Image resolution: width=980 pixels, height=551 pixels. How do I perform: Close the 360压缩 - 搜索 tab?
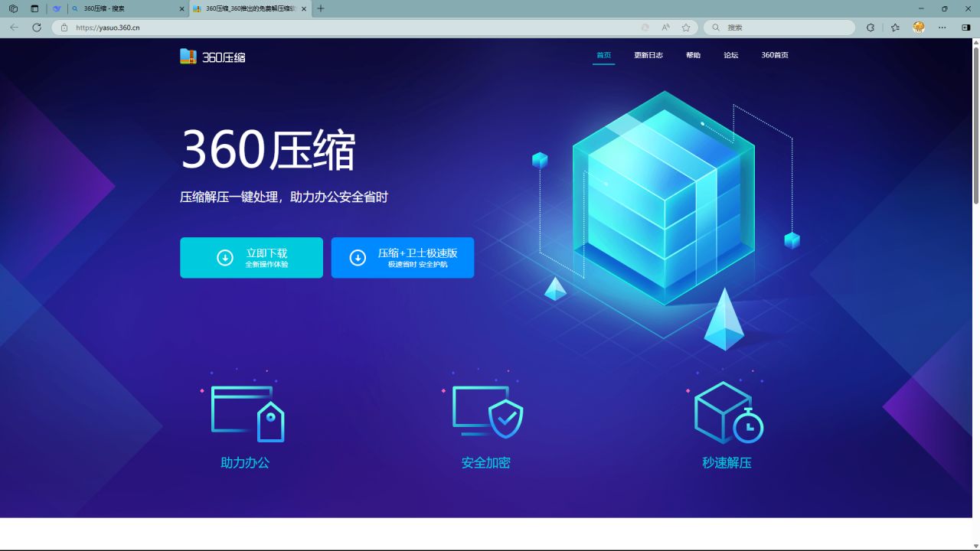pyautogui.click(x=181, y=8)
